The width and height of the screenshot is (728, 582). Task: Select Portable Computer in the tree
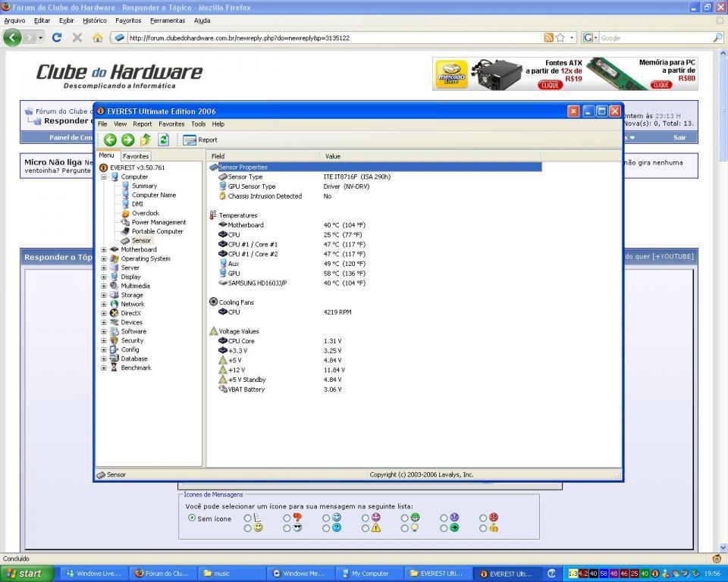[x=158, y=231]
